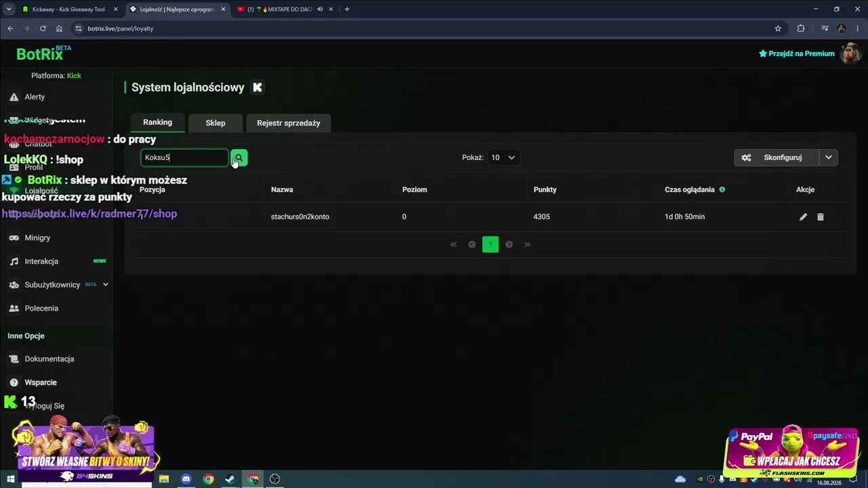
Task: Click the stachurs0n2konto name cell
Action: 300,217
